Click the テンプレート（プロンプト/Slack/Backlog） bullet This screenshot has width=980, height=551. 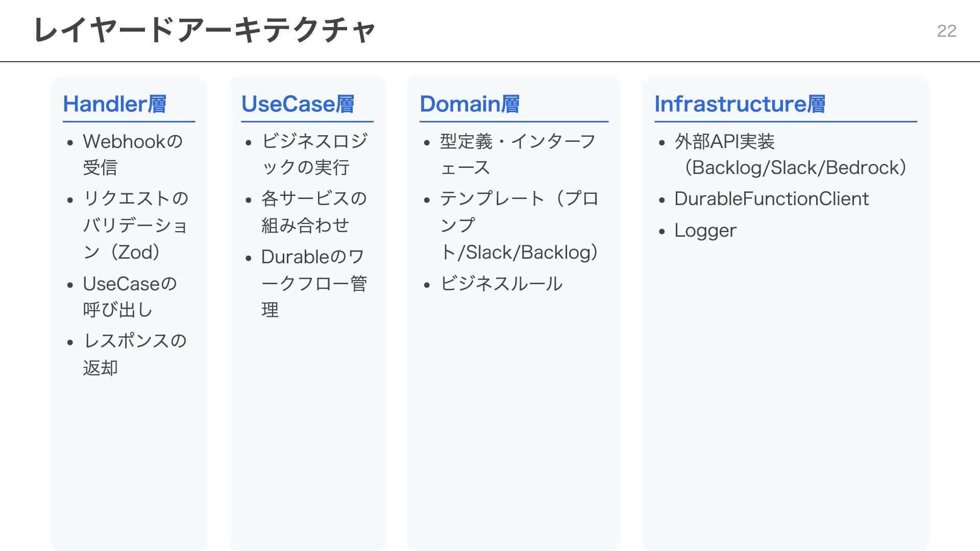click(519, 225)
